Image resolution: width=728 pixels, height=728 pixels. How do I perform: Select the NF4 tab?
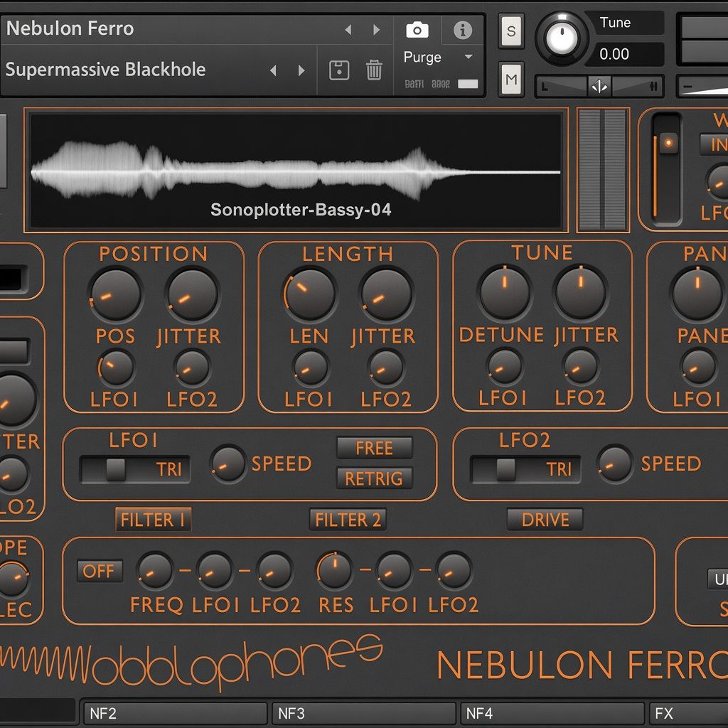[552, 714]
